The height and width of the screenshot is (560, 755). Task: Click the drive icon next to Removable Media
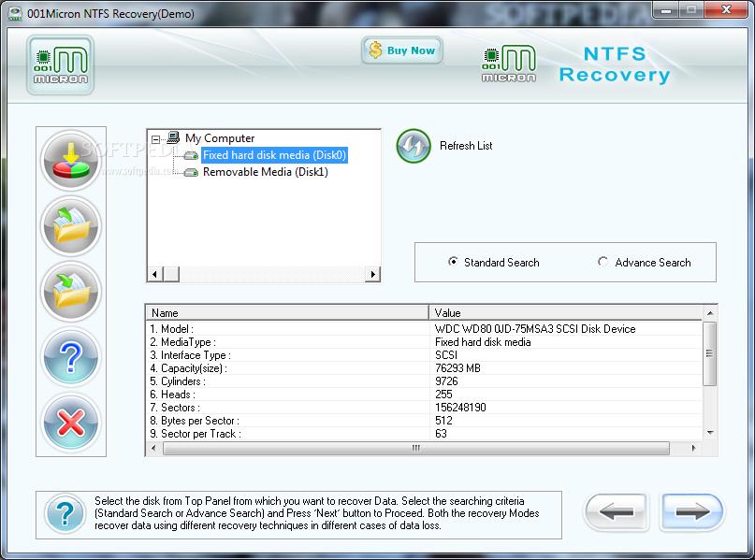coord(191,172)
